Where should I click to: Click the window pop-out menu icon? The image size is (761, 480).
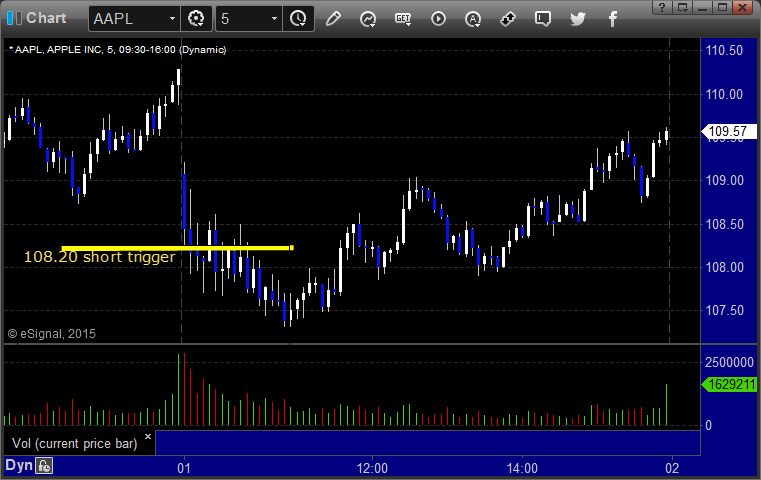[x=682, y=7]
